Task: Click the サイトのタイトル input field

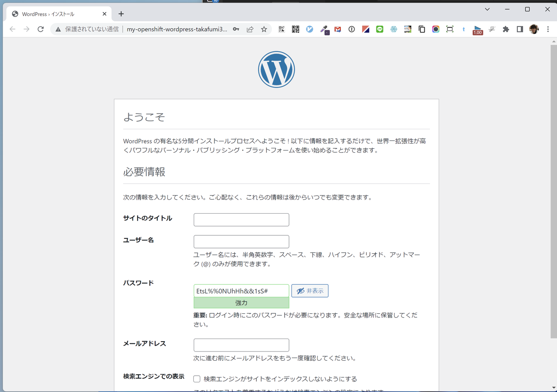Action: [242, 220]
